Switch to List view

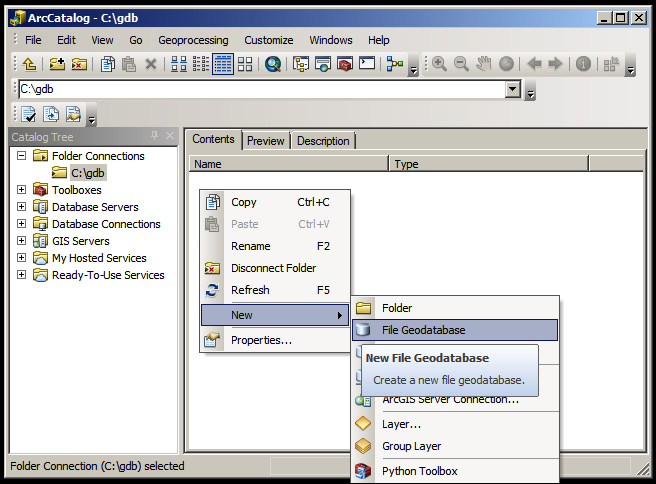tap(201, 64)
